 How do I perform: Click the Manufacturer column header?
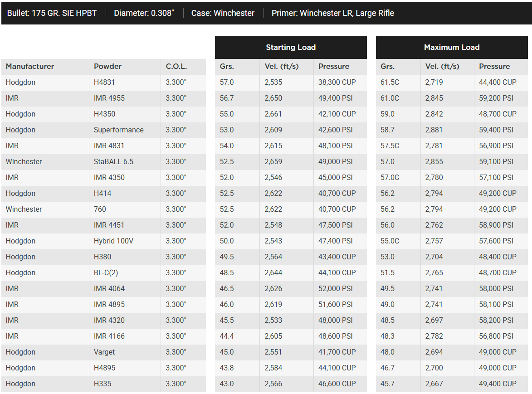click(x=30, y=66)
